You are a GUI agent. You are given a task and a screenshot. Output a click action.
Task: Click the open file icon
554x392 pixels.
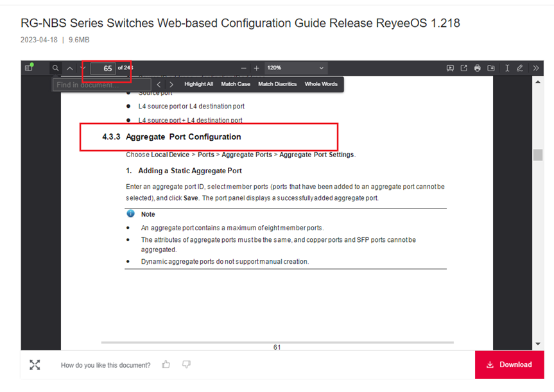point(464,68)
